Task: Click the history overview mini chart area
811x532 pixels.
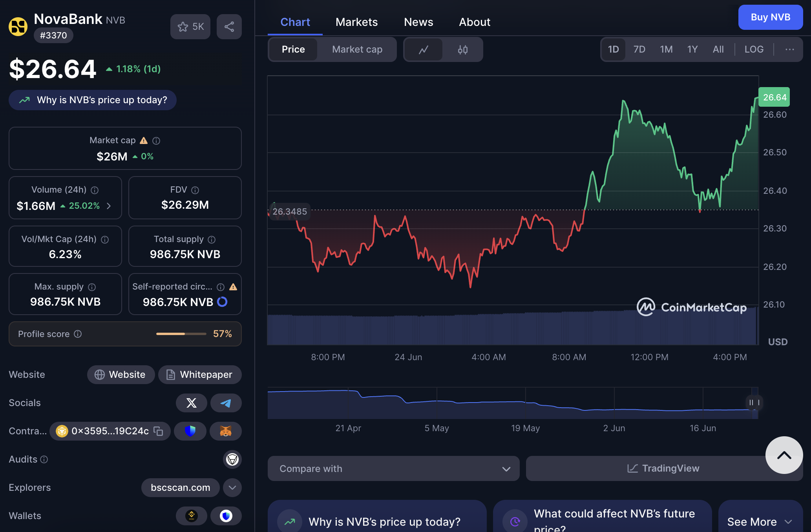Action: (x=513, y=403)
